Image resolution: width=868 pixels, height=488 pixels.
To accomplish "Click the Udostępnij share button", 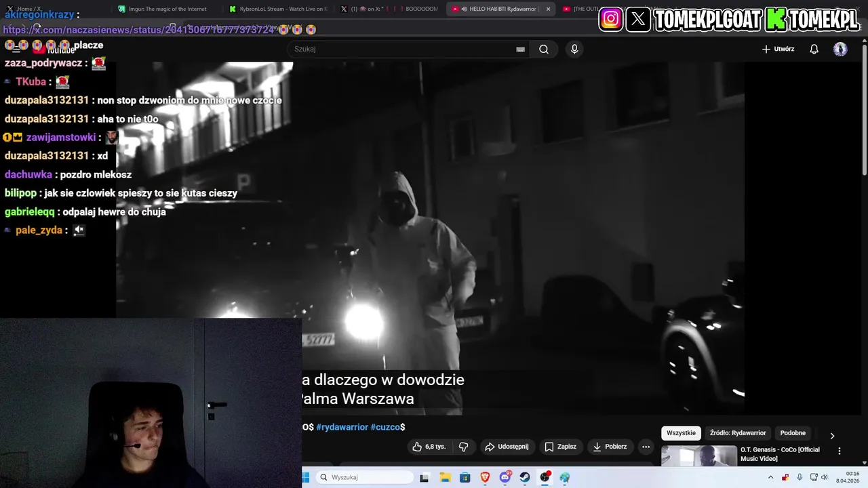I will coord(507,447).
